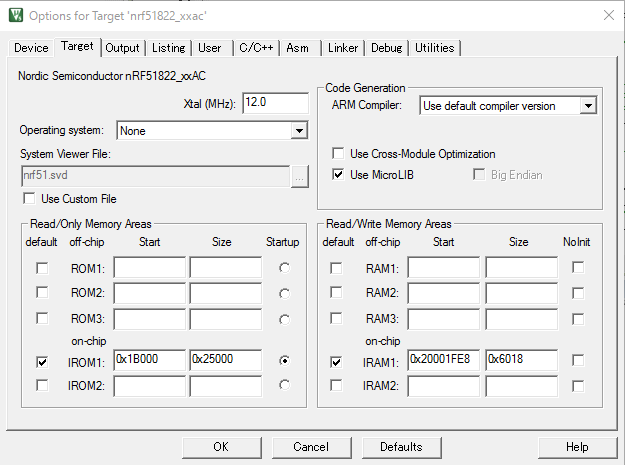Select the ROM3 Startup radio button
Image resolution: width=625 pixels, height=465 pixels.
coord(284,320)
